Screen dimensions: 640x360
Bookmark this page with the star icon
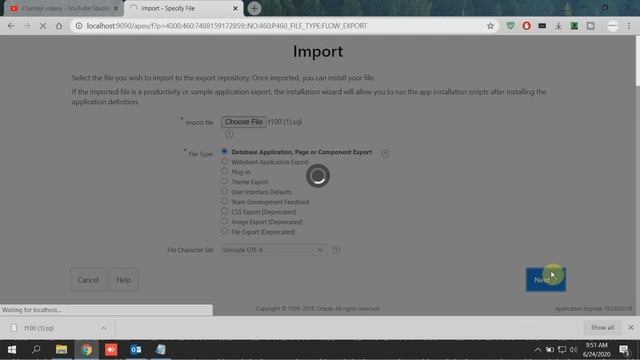click(x=490, y=26)
